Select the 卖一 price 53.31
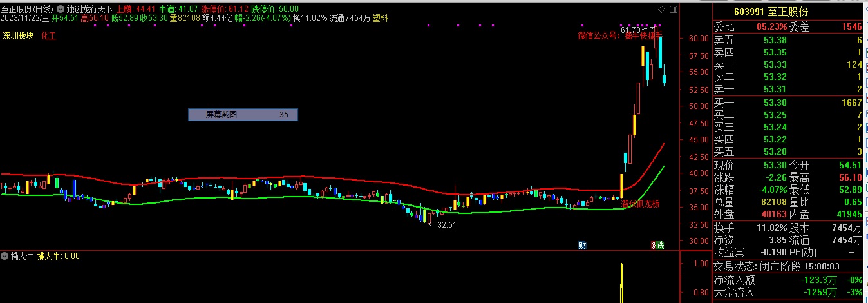868x303 pixels. [775, 89]
